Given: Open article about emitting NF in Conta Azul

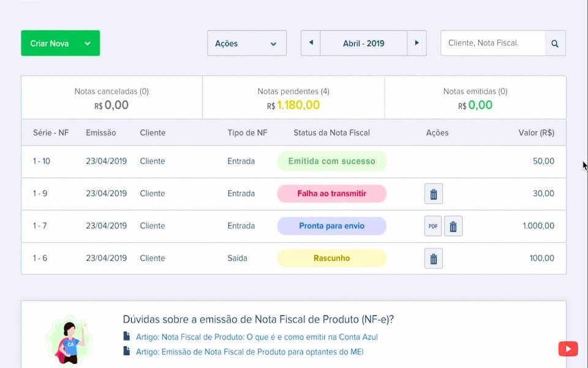Looking at the screenshot, I should coord(257,337).
